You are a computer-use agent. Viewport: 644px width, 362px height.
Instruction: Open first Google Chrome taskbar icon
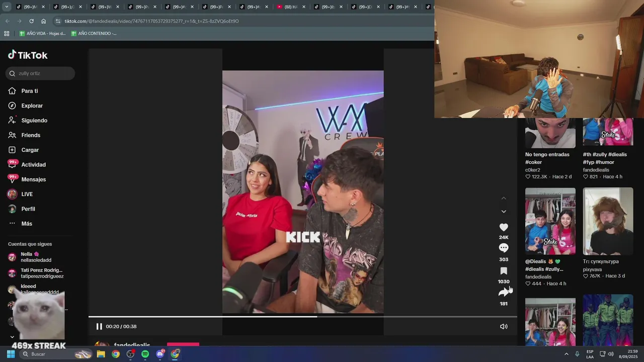point(116,354)
